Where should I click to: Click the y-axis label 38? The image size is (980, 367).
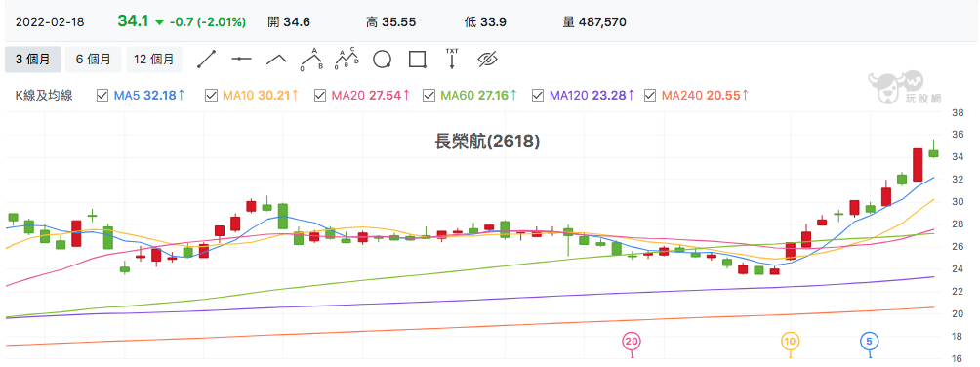tap(957, 113)
